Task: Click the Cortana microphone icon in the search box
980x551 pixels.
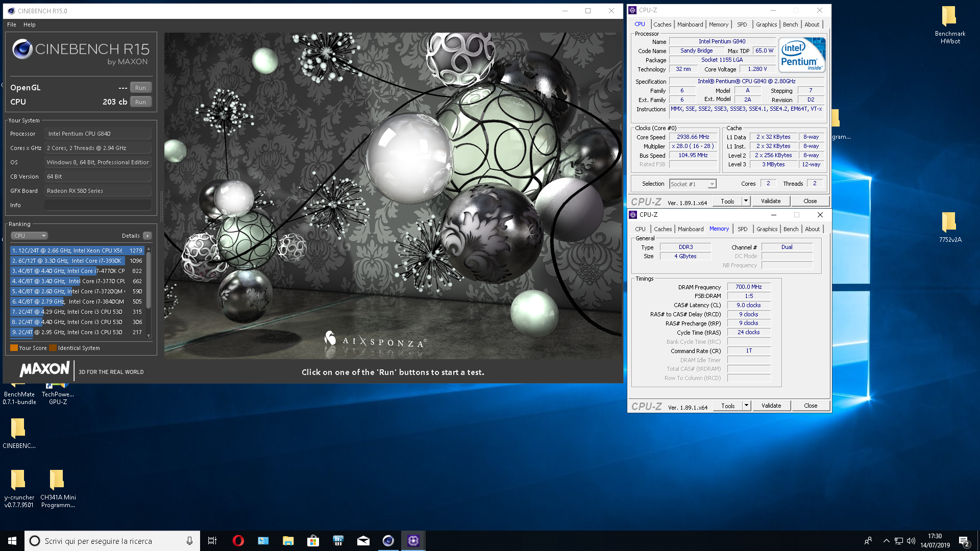Action: 189,541
